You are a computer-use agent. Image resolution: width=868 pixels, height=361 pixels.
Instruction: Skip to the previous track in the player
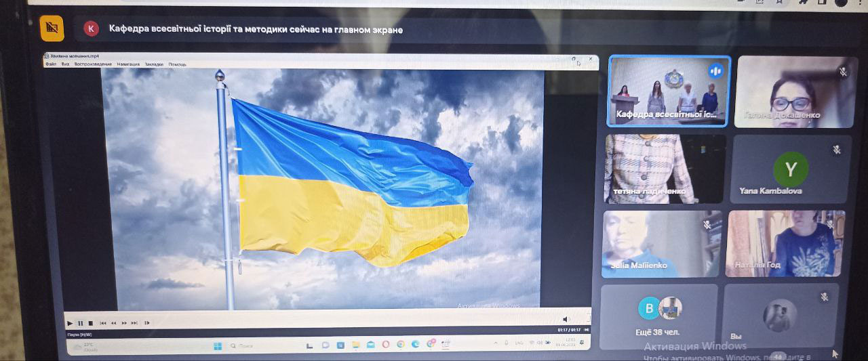coord(103,323)
